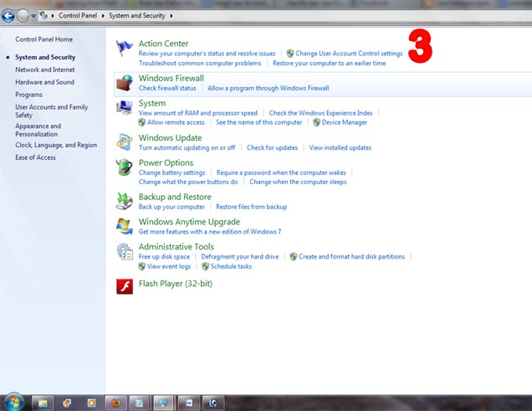The image size is (532, 411).
Task: Click the Backup and Restore icon
Action: click(x=124, y=202)
